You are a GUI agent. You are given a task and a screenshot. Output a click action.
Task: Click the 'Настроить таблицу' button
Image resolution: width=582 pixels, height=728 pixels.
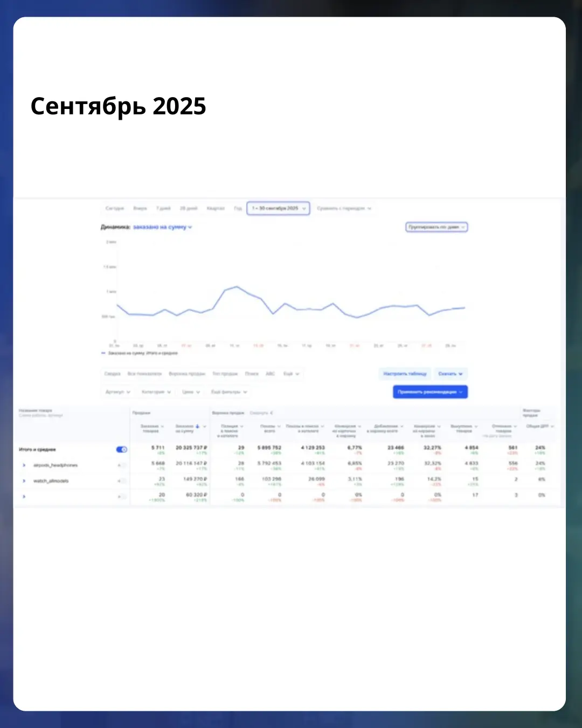point(405,374)
